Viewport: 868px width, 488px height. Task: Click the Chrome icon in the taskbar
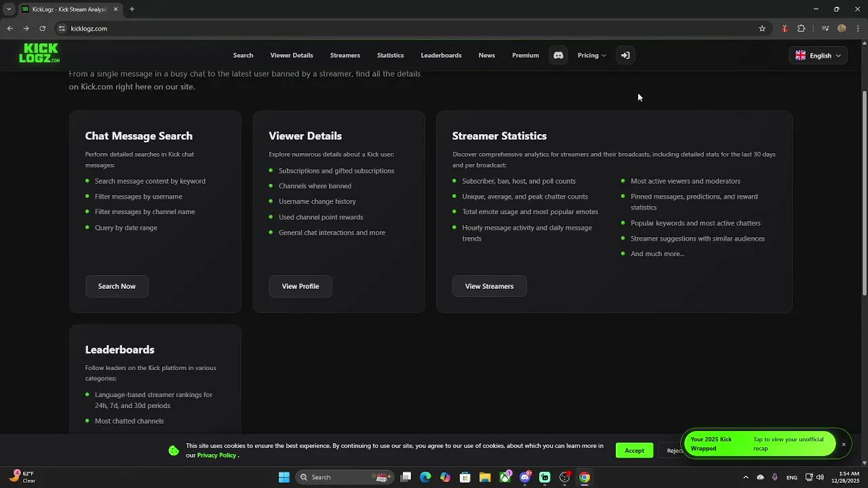coord(585,477)
